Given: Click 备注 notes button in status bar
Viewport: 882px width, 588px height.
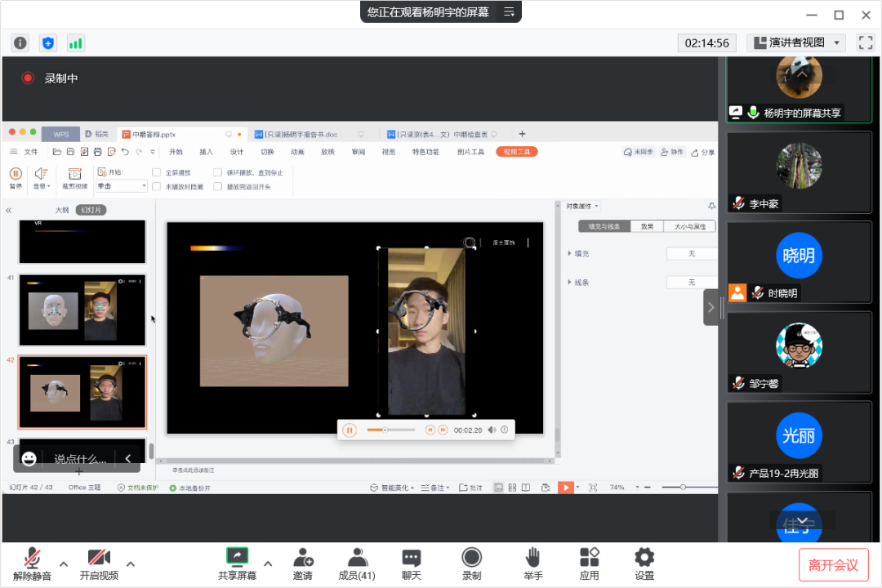Looking at the screenshot, I should (434, 488).
